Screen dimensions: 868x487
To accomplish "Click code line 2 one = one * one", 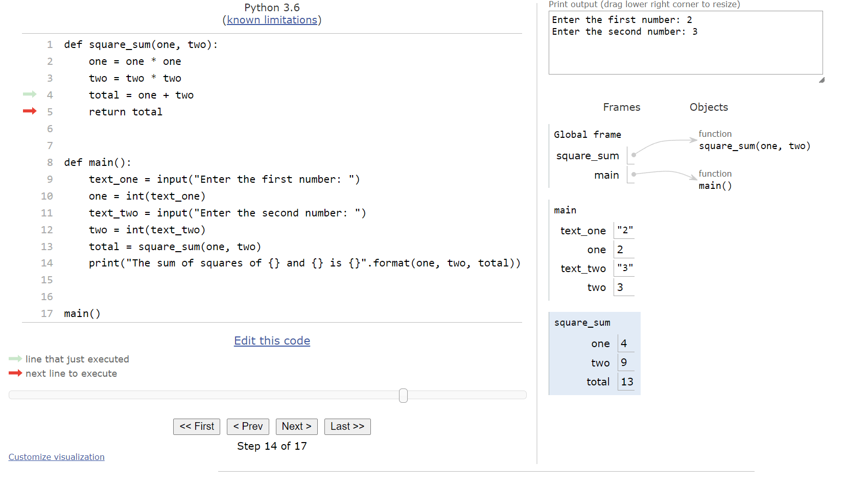I will click(135, 61).
